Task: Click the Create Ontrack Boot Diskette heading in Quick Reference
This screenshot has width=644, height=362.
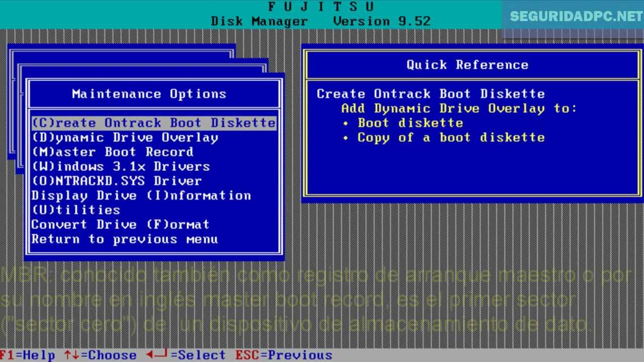Action: click(x=431, y=94)
